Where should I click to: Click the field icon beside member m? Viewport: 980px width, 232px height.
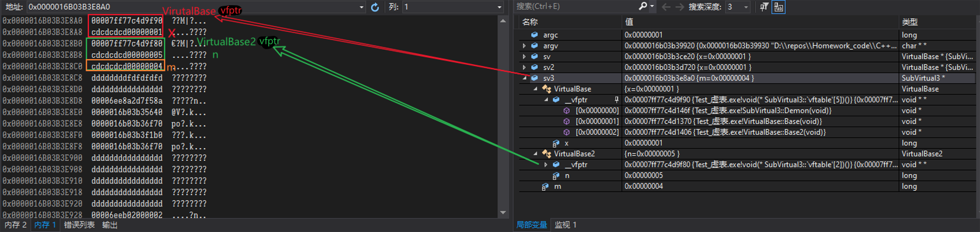tap(545, 187)
